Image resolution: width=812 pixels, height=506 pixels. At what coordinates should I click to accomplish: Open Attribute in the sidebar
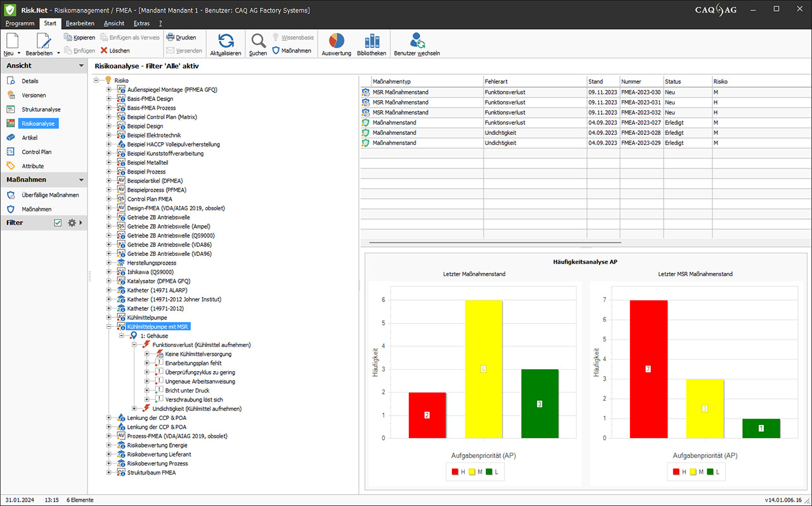[33, 166]
